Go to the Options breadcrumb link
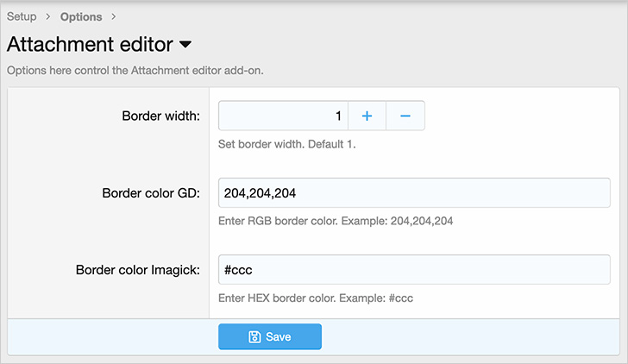The image size is (628, 364). pos(81,17)
